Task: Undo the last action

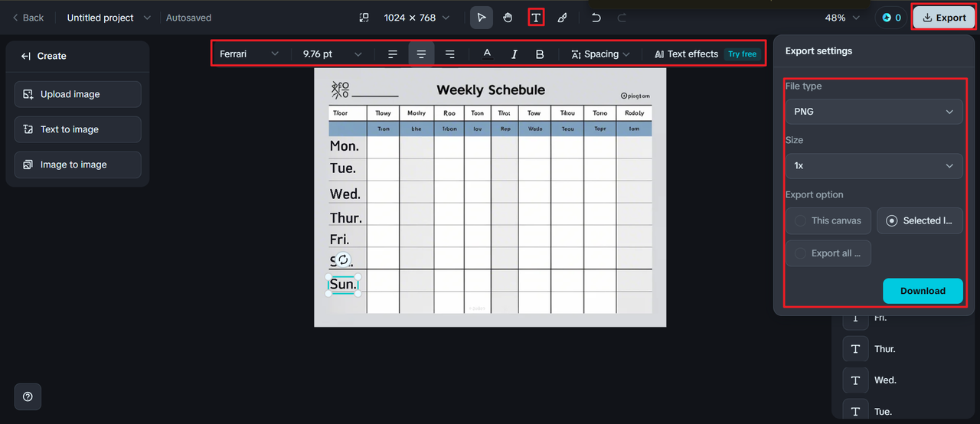Action: (x=596, y=18)
